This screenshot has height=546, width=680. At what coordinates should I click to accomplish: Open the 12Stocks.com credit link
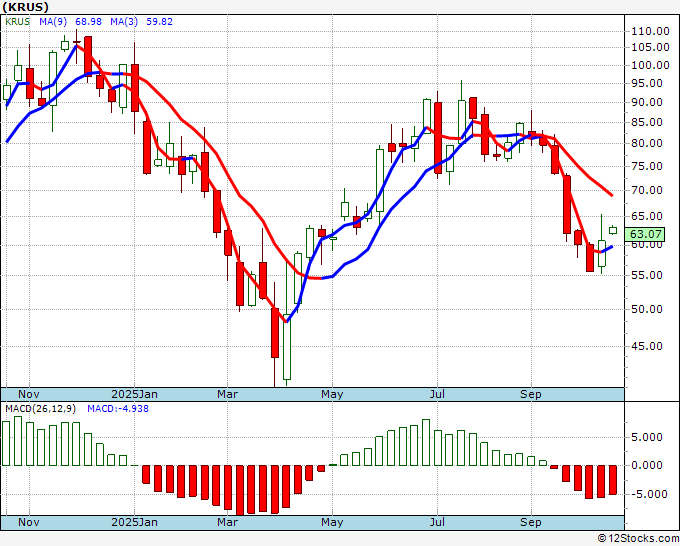click(x=638, y=539)
